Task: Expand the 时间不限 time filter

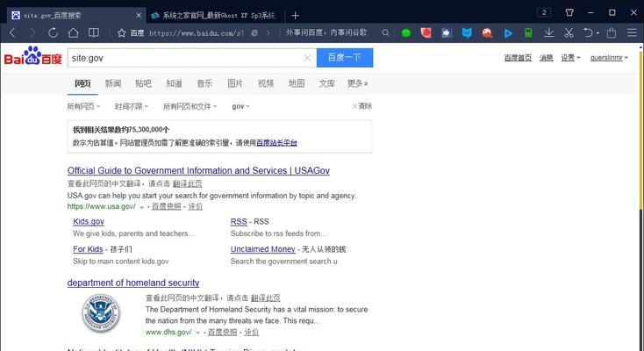Action: point(132,106)
